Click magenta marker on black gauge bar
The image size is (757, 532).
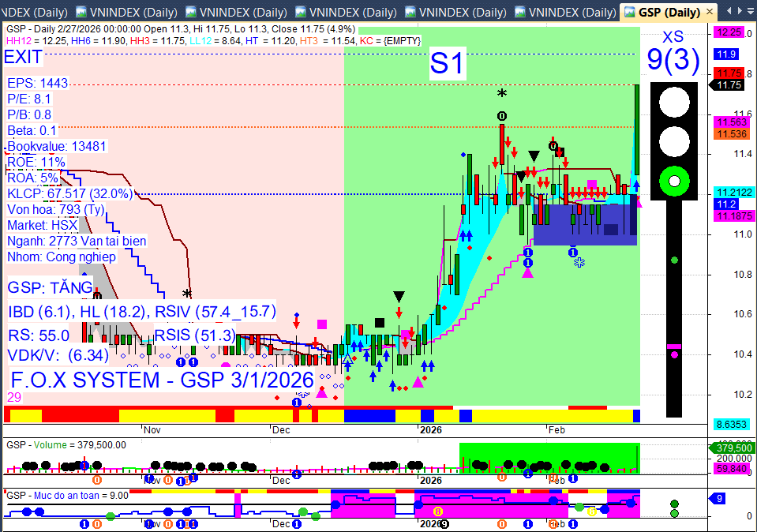pyautogui.click(x=674, y=347)
